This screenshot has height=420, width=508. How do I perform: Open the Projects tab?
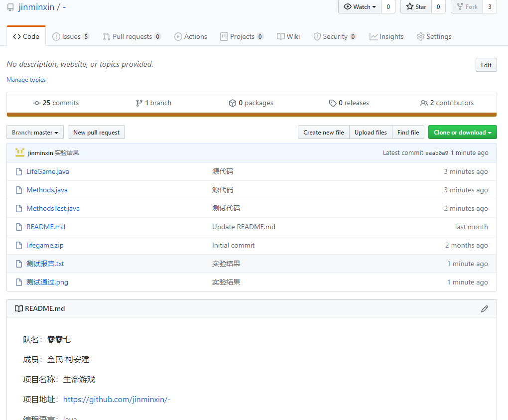point(242,37)
